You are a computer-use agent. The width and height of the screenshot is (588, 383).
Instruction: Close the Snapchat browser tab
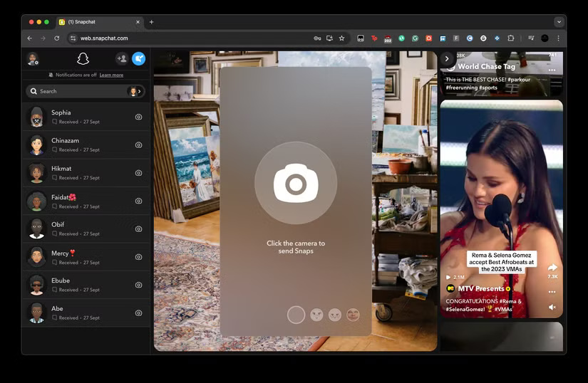(138, 22)
